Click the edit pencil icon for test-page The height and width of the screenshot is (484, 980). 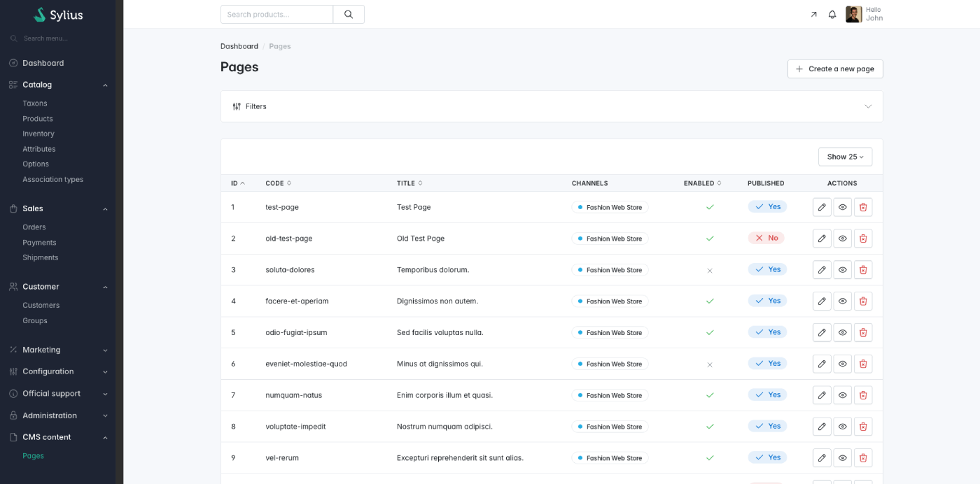(x=822, y=207)
